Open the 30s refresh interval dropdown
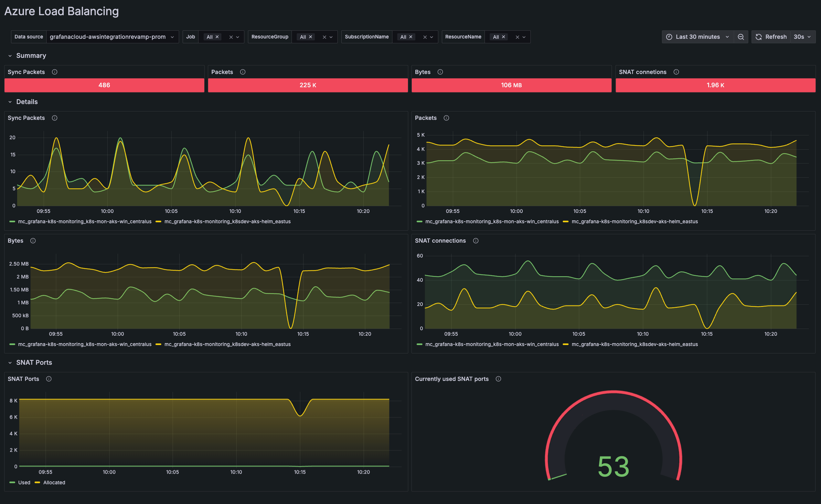821x504 pixels. point(802,37)
